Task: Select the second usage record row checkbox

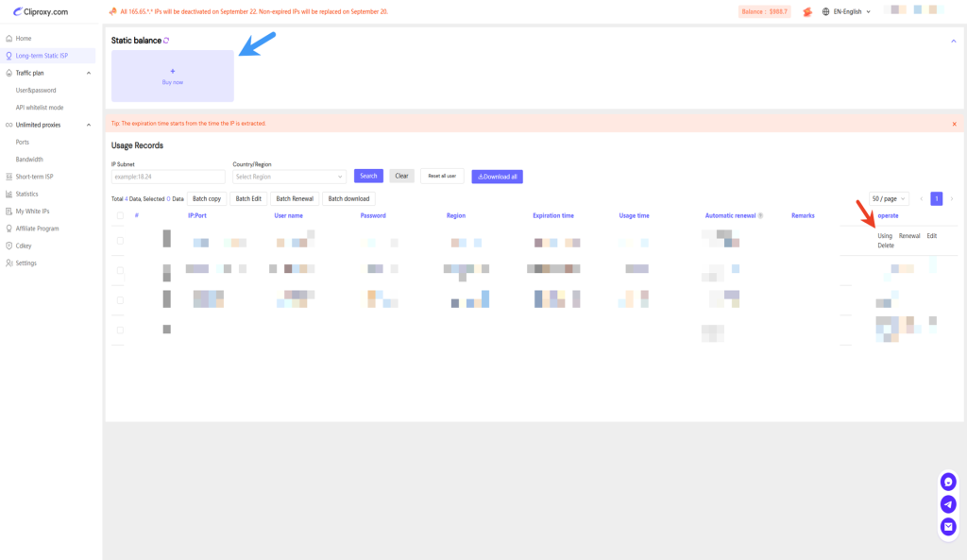Action: (119, 270)
